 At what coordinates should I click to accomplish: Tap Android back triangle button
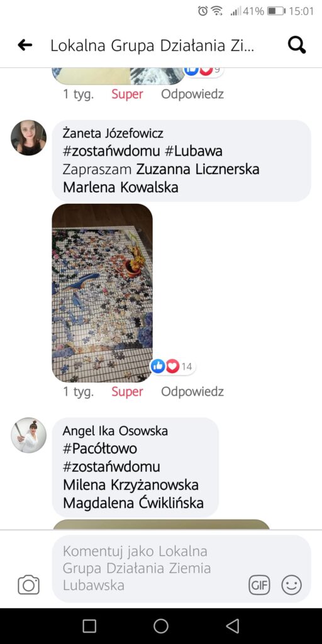click(233, 626)
